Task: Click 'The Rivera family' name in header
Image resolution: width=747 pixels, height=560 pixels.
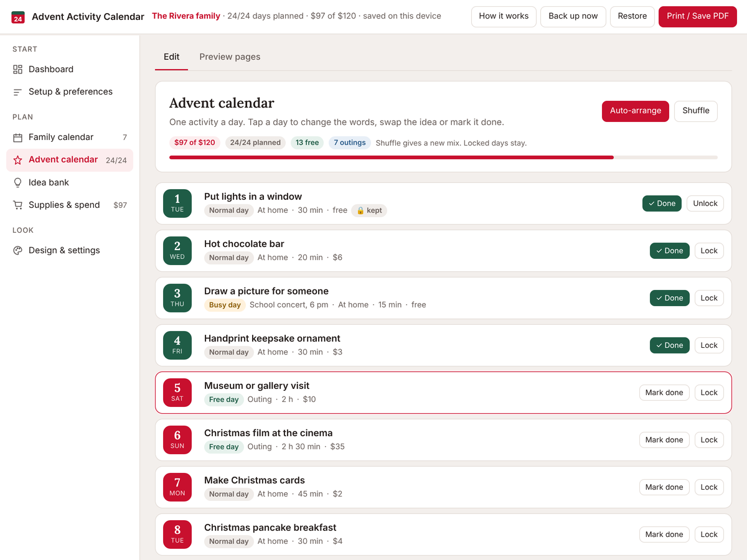Action: [186, 16]
